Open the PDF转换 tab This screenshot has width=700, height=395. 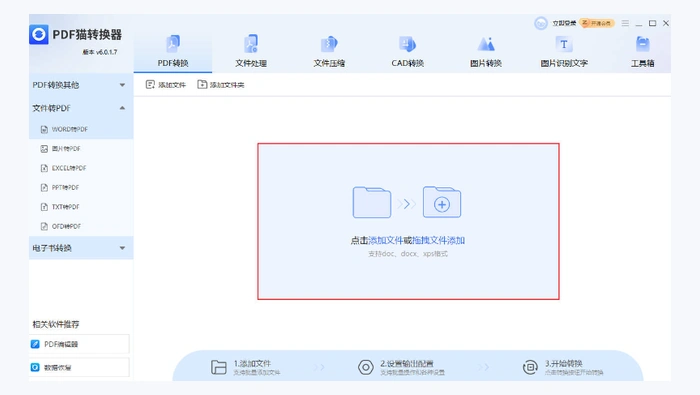tap(173, 51)
